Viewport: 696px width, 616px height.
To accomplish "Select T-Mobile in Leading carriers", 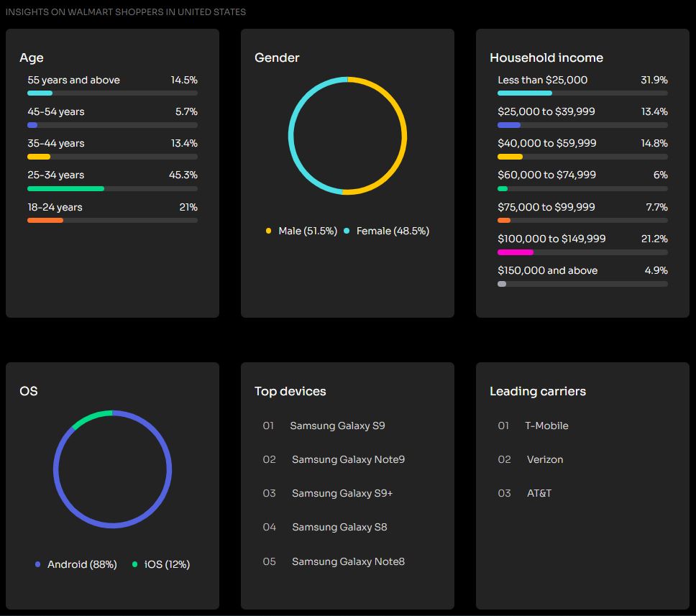I will tap(546, 426).
